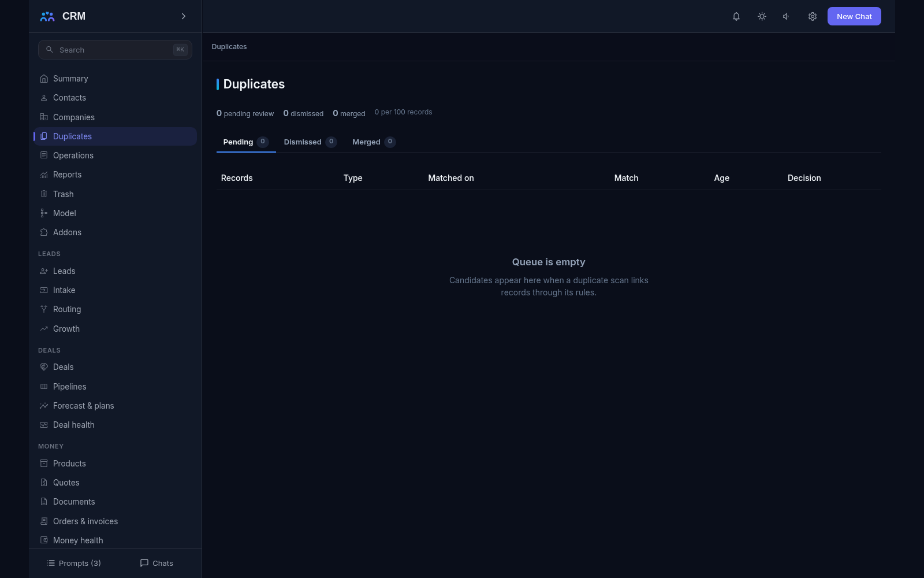Screen dimensions: 924x578
Task: Go to Products page
Action: click(x=115, y=464)
